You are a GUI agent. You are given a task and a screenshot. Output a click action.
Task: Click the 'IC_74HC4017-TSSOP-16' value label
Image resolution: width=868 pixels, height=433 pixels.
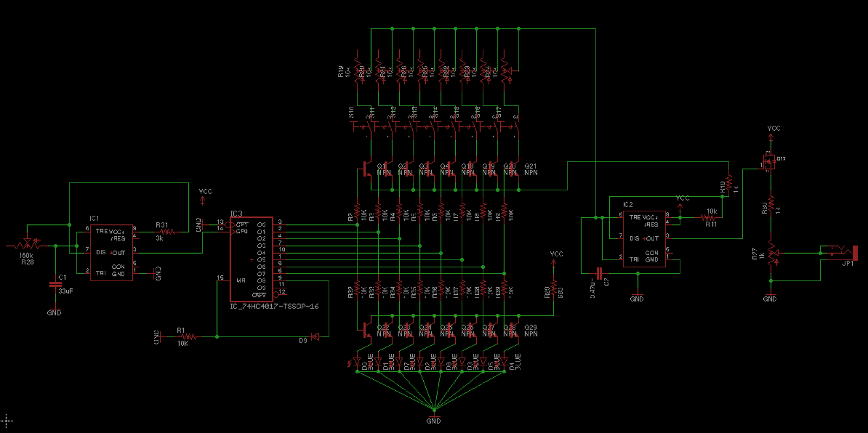(x=274, y=306)
